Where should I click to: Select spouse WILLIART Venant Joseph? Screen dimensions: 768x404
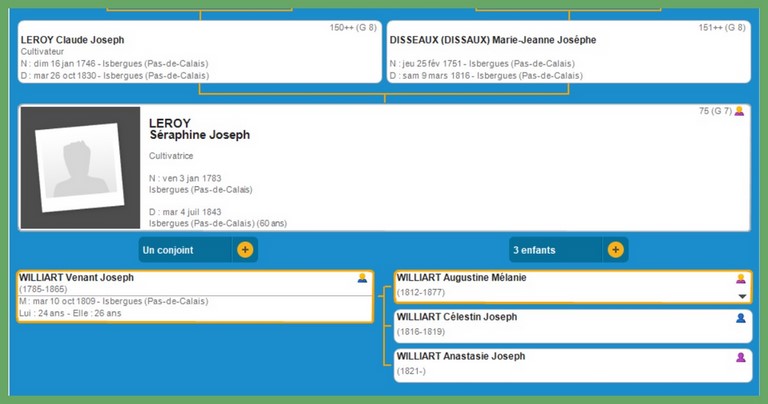(76, 277)
